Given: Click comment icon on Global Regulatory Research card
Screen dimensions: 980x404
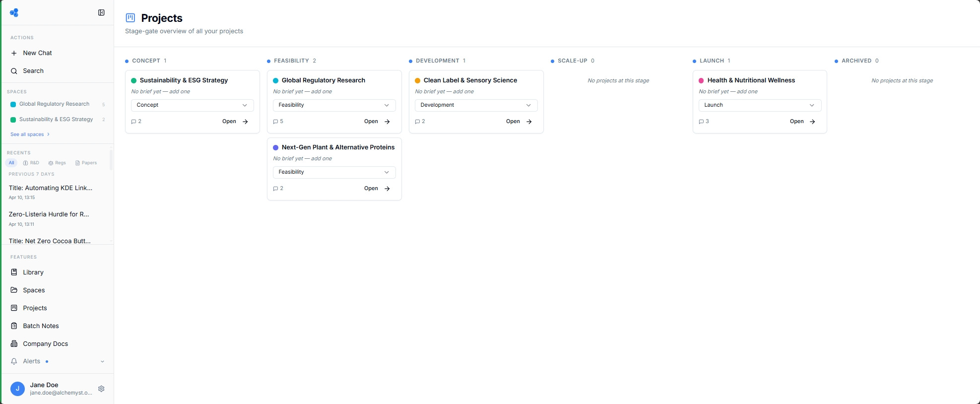Looking at the screenshot, I should [275, 122].
